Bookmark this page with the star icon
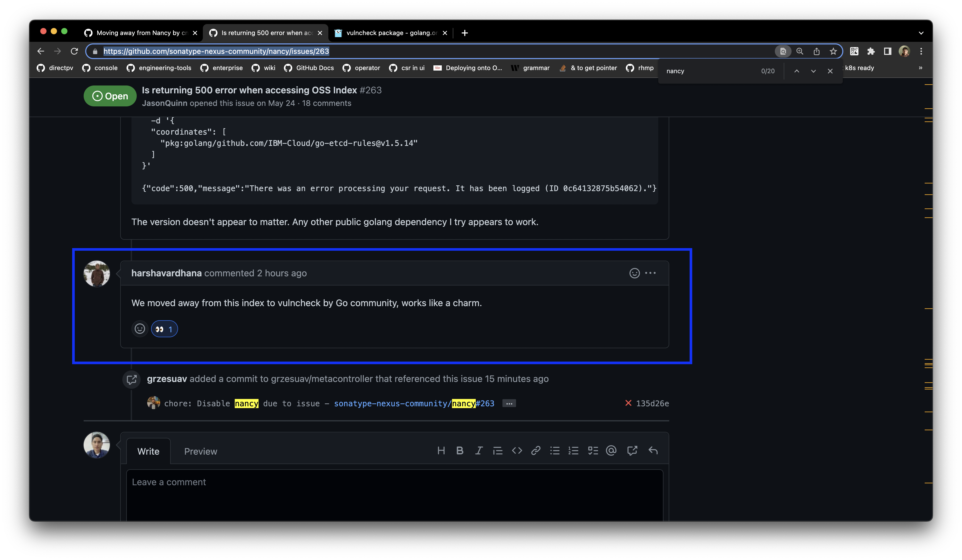 833,51
